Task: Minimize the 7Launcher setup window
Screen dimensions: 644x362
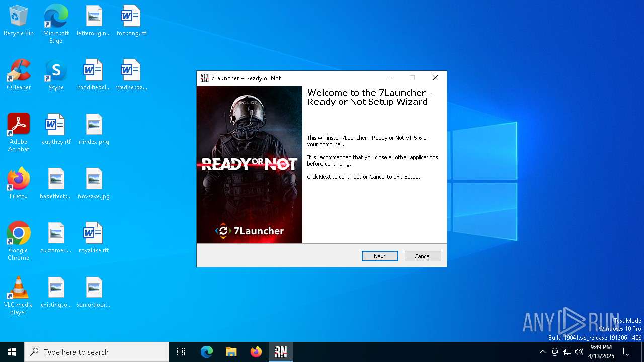Action: (x=389, y=78)
